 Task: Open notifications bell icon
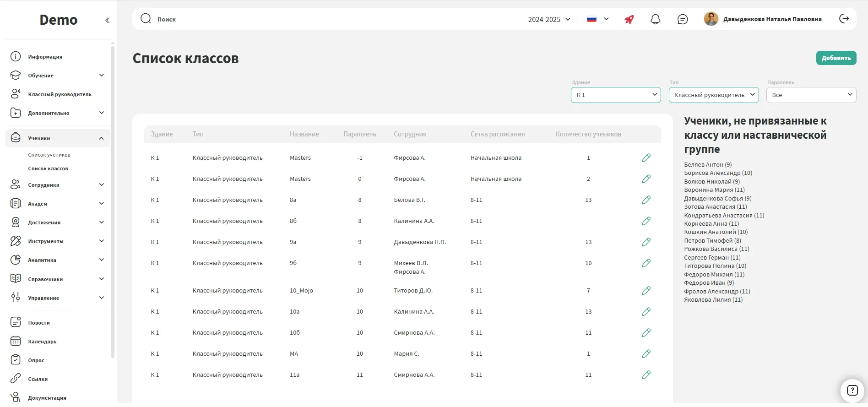655,19
